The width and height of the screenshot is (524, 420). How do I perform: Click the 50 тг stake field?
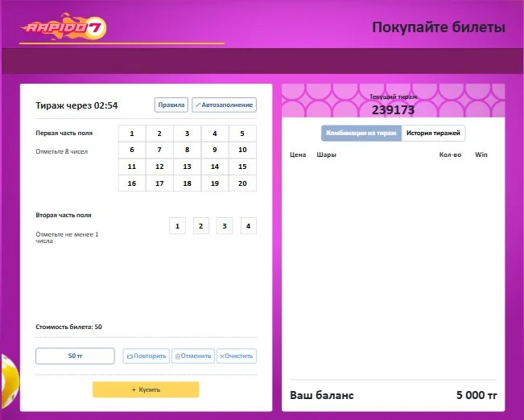coord(75,356)
